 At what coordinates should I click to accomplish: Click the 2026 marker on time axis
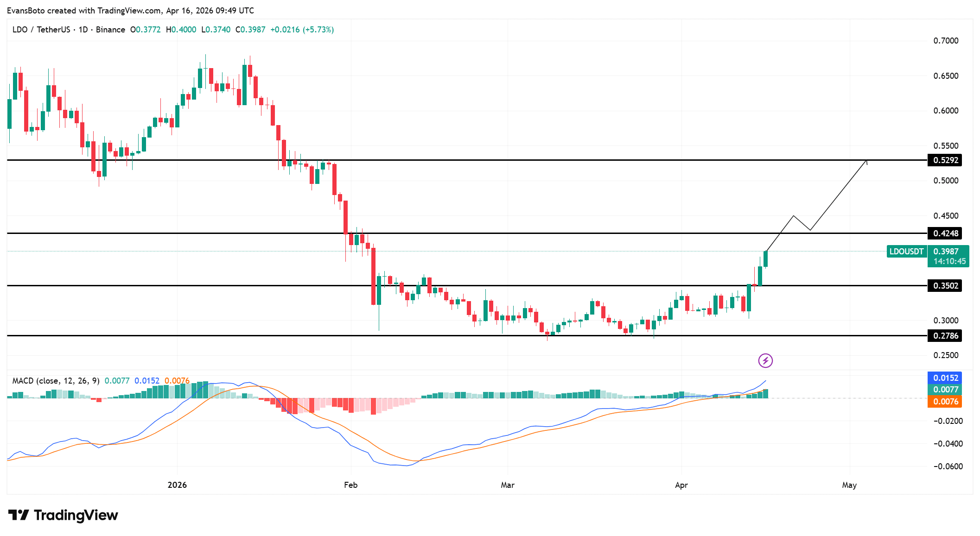(x=177, y=485)
